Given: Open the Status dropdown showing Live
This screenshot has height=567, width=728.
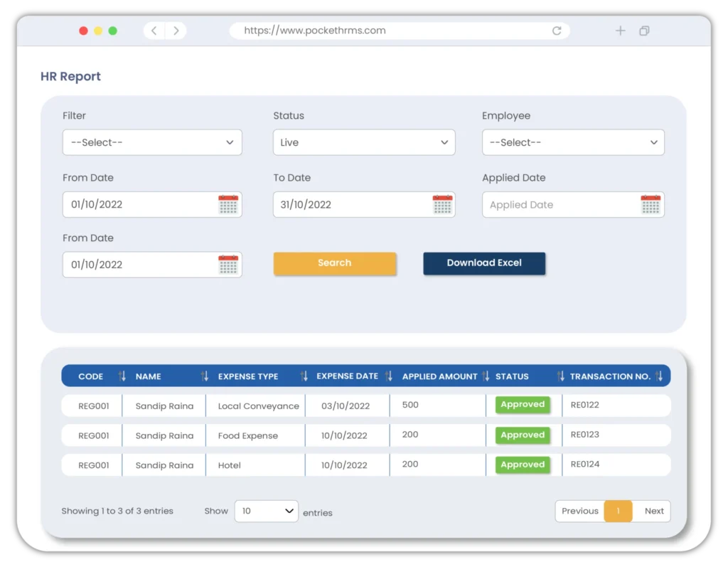Looking at the screenshot, I should [364, 142].
